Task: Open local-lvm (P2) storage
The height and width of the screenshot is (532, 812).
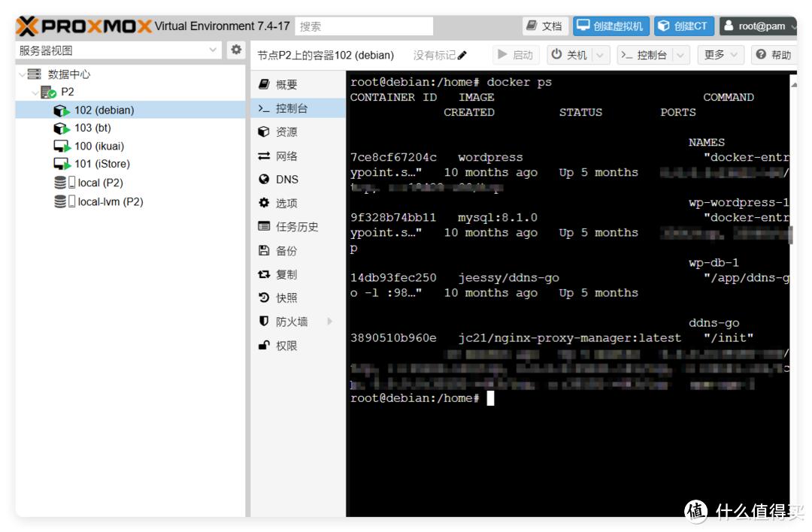Action: (110, 201)
